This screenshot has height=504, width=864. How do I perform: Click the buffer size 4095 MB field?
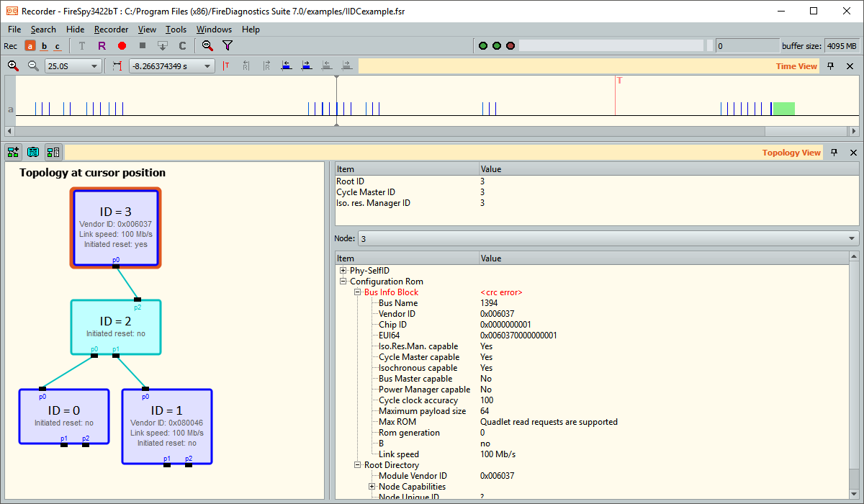point(842,46)
